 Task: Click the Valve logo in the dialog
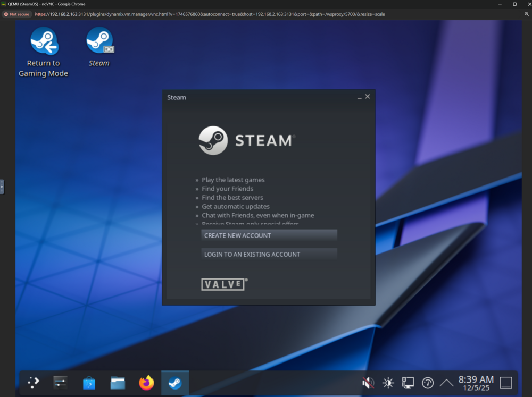pos(225,284)
